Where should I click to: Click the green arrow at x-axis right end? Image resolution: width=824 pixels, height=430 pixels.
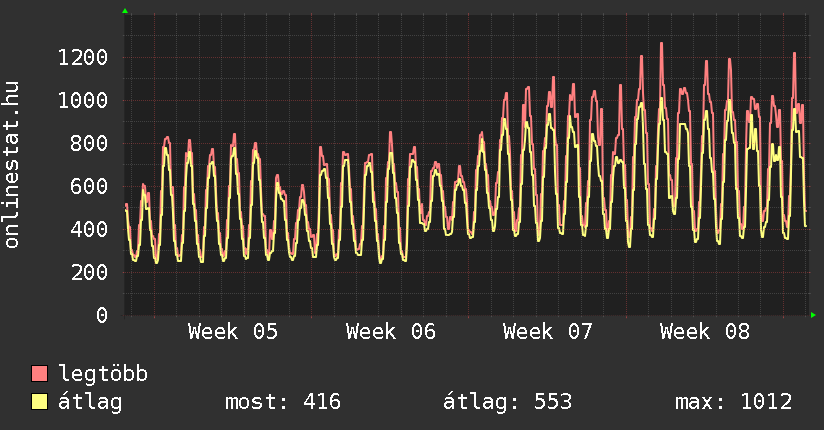(x=814, y=315)
